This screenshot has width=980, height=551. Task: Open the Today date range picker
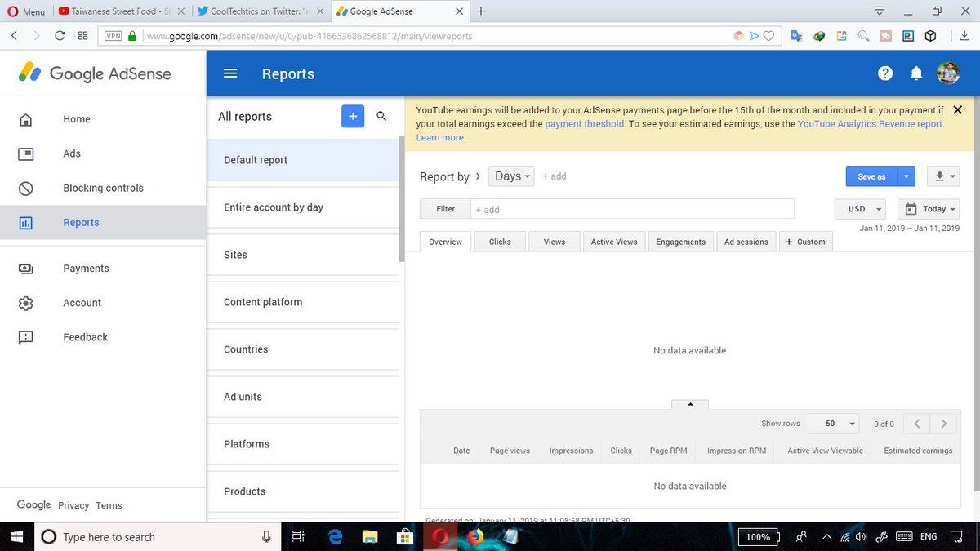coord(929,209)
